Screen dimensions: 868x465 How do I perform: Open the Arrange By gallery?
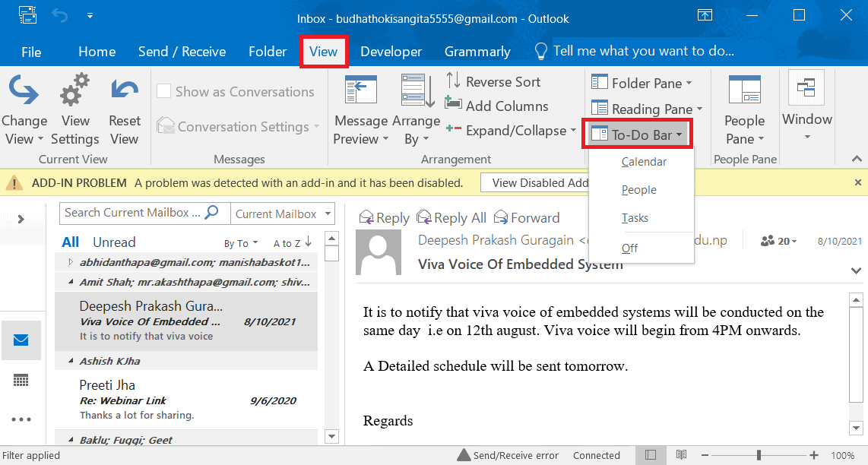pos(417,111)
